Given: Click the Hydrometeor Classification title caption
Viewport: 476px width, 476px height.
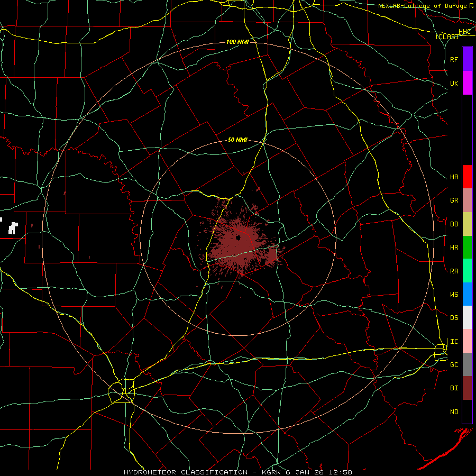Looking at the screenshot, I should click(237, 472).
